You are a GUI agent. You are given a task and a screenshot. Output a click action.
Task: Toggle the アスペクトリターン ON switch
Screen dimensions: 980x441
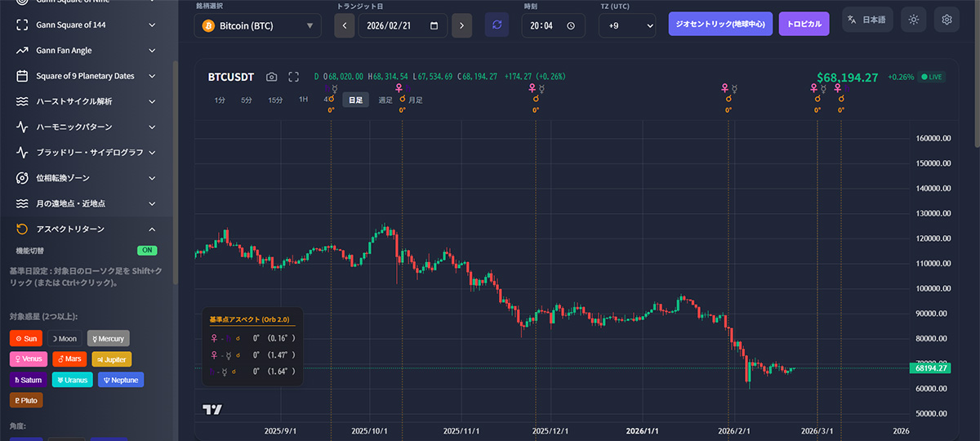coord(147,250)
